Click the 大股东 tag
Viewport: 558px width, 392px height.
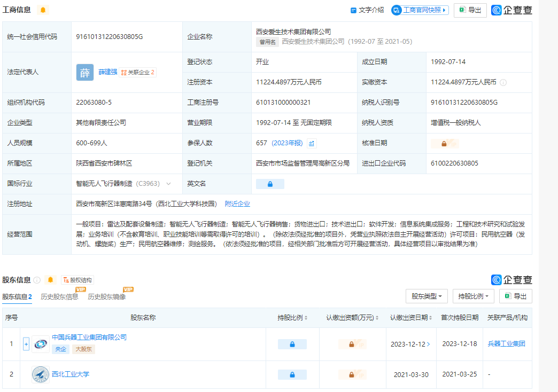(x=83, y=349)
